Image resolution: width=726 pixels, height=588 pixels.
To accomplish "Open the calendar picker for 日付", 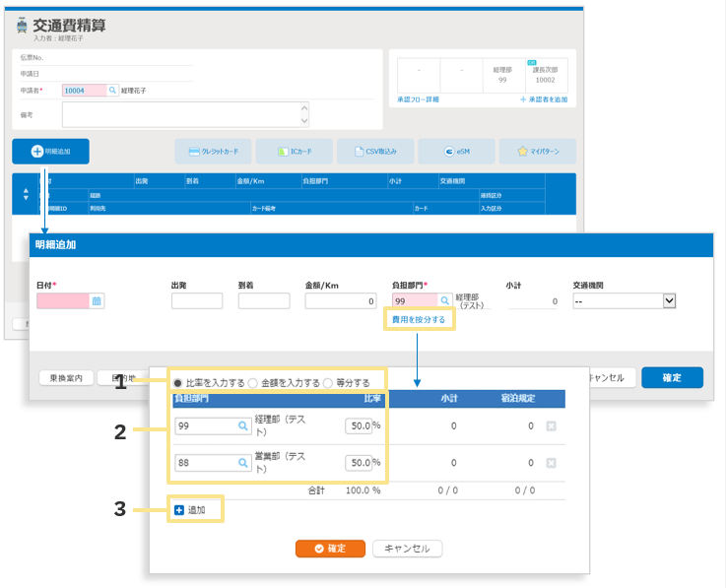I will [97, 301].
